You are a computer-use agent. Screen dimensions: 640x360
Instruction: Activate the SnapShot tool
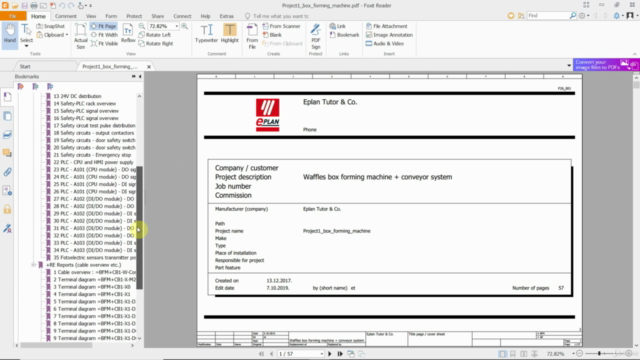[51, 26]
